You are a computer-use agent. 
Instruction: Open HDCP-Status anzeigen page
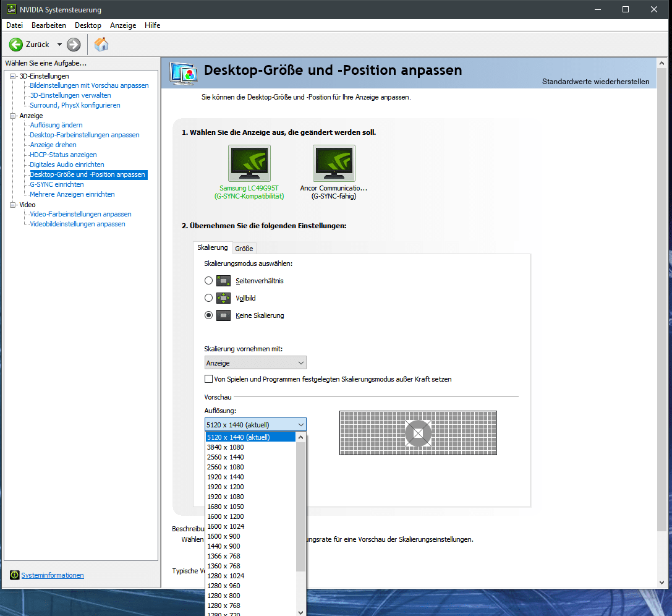point(64,155)
